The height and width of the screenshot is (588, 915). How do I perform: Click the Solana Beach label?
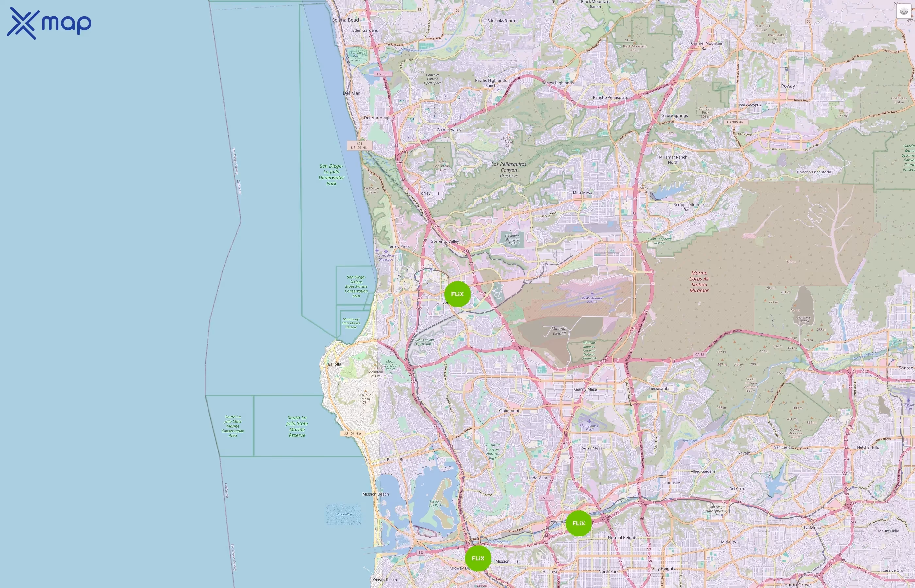(x=346, y=20)
